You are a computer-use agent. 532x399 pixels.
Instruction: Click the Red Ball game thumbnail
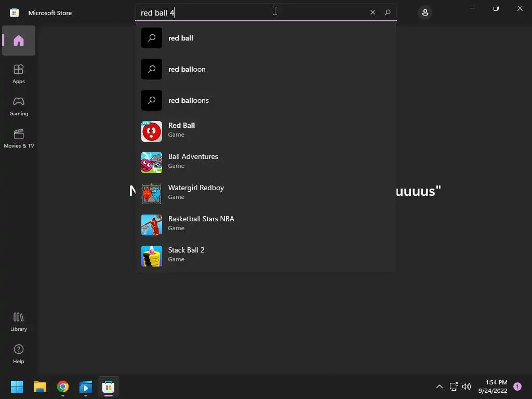point(152,131)
